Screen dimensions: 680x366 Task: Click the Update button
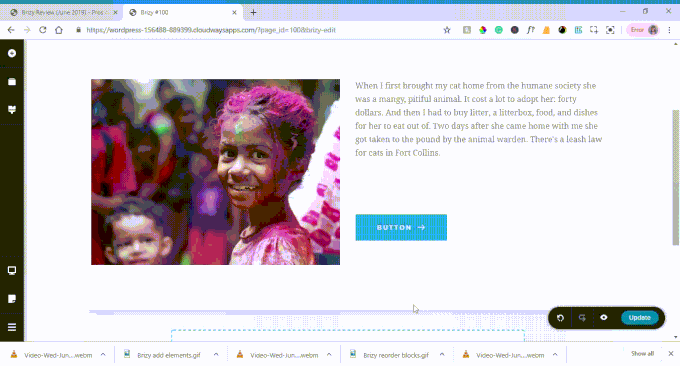pyautogui.click(x=640, y=317)
